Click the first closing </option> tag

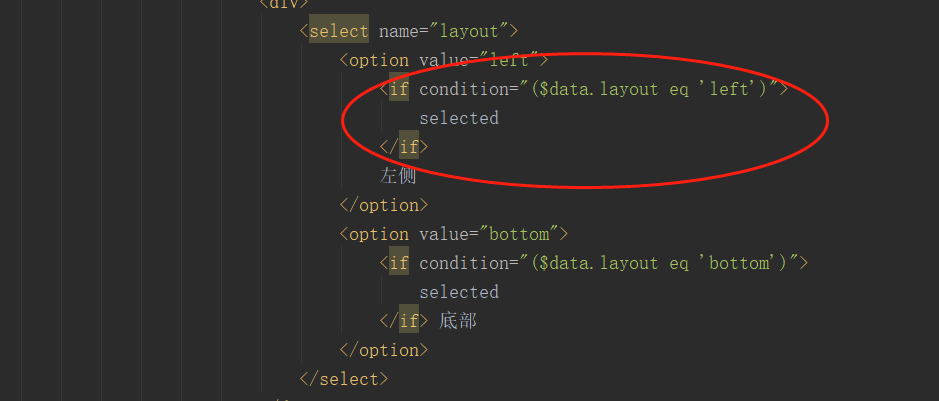click(383, 205)
